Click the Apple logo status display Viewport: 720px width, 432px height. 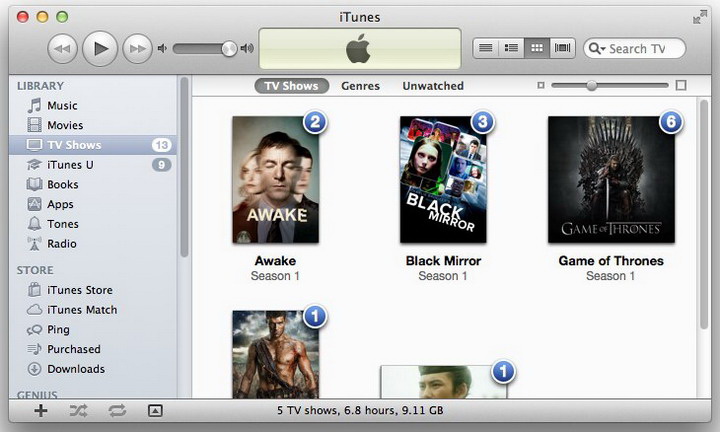pos(360,49)
